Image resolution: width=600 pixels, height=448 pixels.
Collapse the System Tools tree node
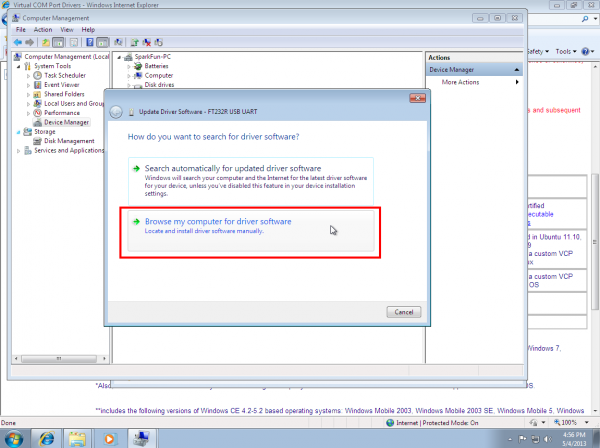click(x=19, y=66)
